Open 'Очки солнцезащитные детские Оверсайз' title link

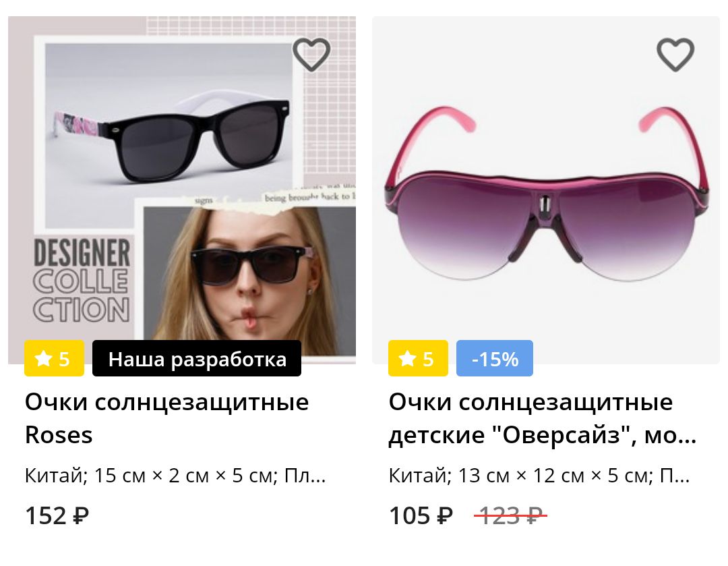(542, 418)
